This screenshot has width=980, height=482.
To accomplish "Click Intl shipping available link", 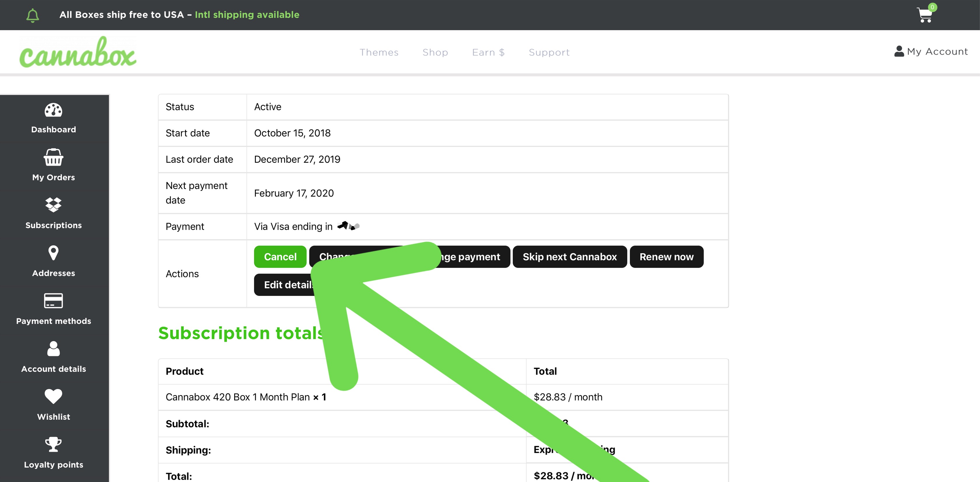I will (x=247, y=15).
